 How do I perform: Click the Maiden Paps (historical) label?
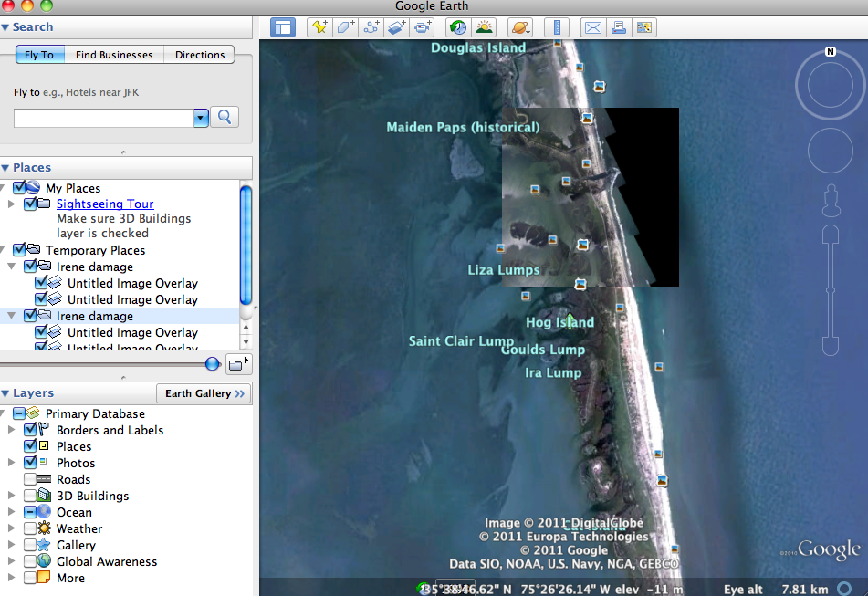(463, 127)
